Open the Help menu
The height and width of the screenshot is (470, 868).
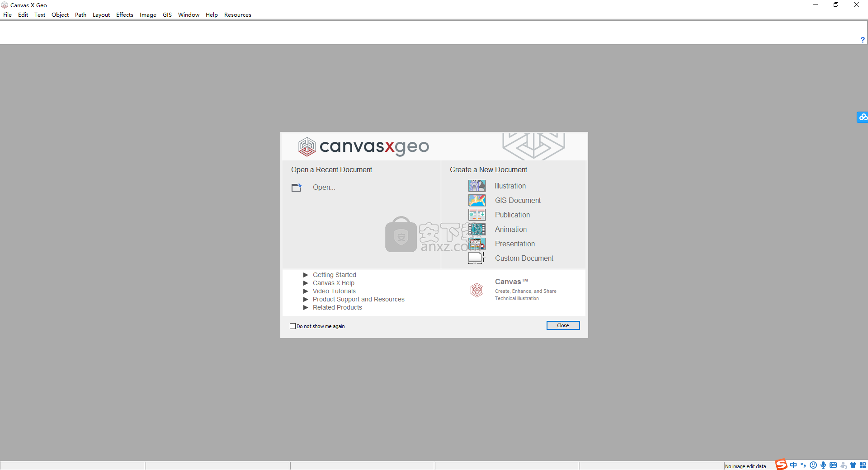[212, 14]
